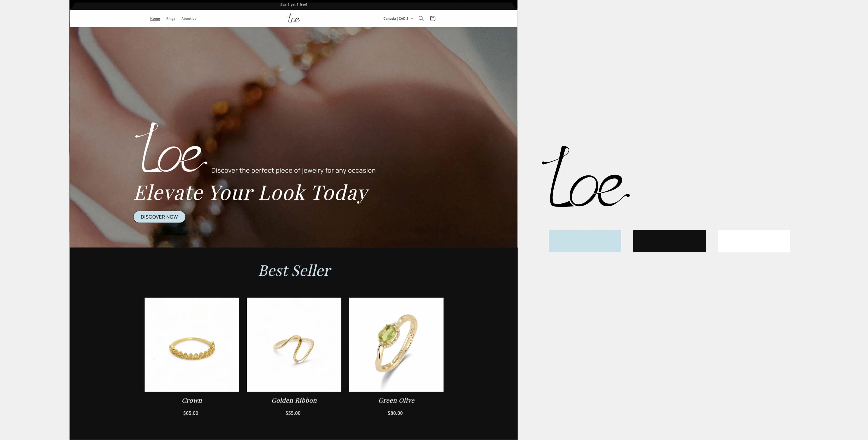This screenshot has width=868, height=440.
Task: Select the light blue color swatch
Action: coord(585,241)
